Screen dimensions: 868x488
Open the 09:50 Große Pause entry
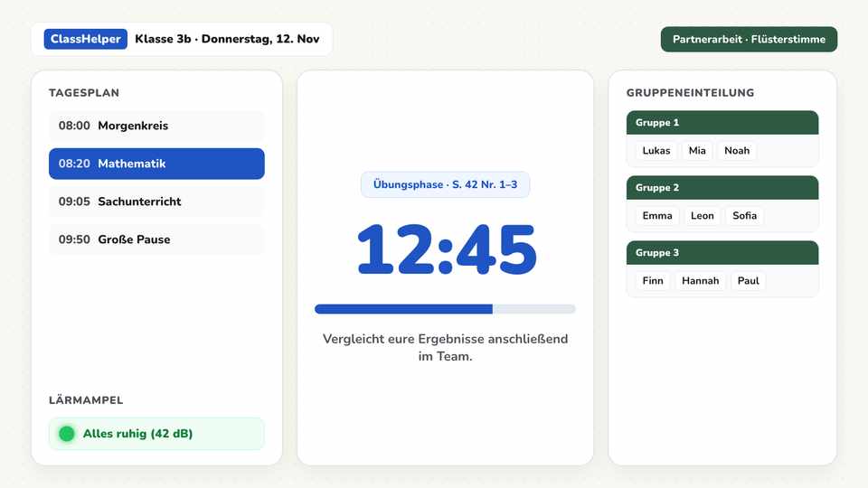click(x=156, y=239)
